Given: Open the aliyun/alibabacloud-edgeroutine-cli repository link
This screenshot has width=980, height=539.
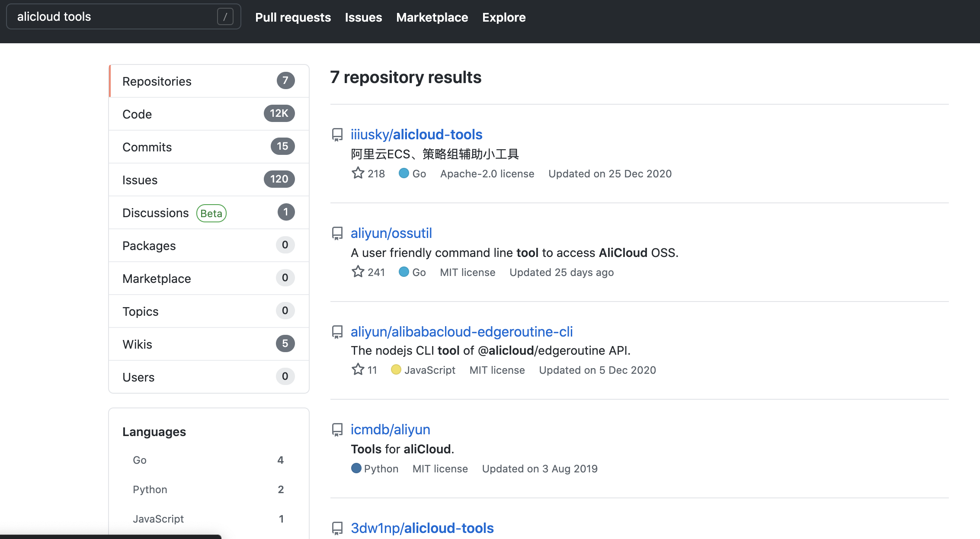Looking at the screenshot, I should (x=461, y=332).
